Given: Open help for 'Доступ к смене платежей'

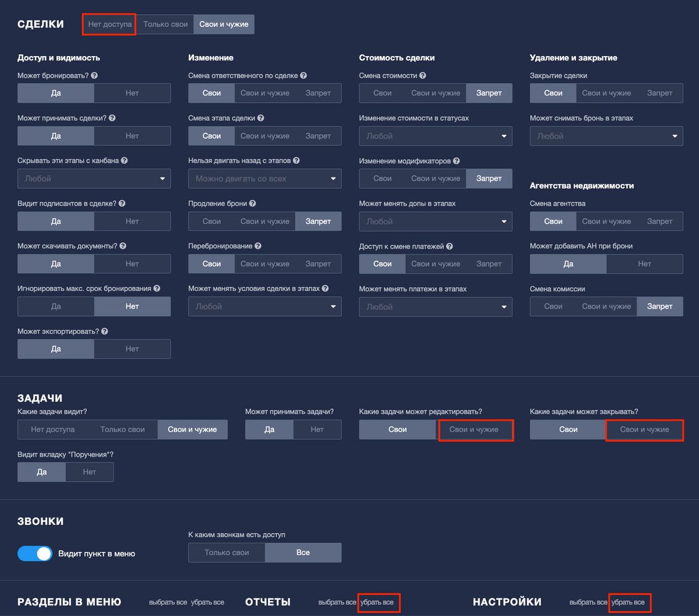Looking at the screenshot, I should click(450, 246).
